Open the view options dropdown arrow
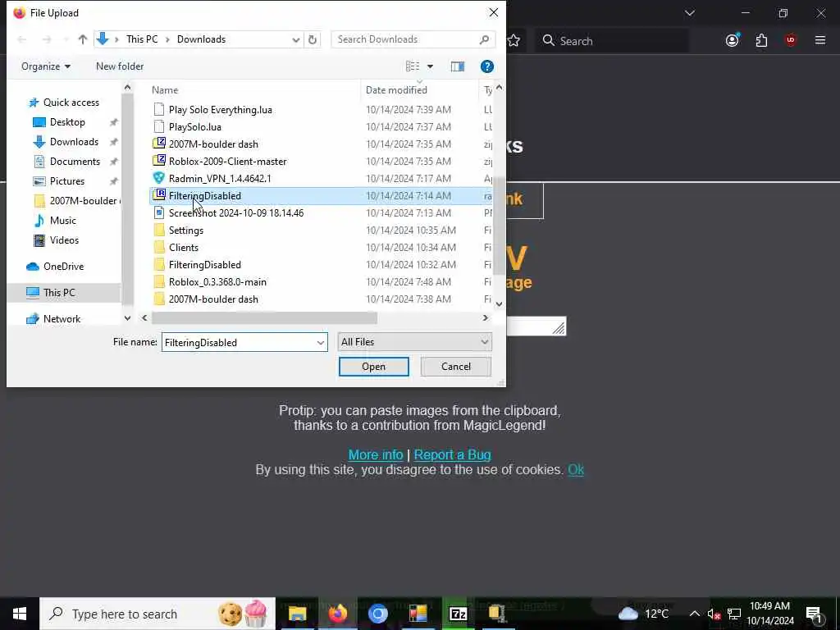Screen dimensions: 840x630 tap(430, 66)
